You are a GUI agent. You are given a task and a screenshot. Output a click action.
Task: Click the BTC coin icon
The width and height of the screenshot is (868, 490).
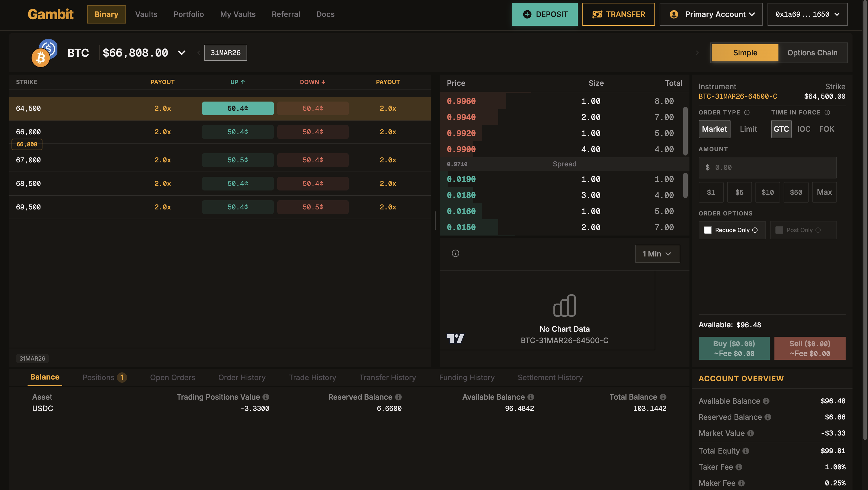(x=40, y=58)
